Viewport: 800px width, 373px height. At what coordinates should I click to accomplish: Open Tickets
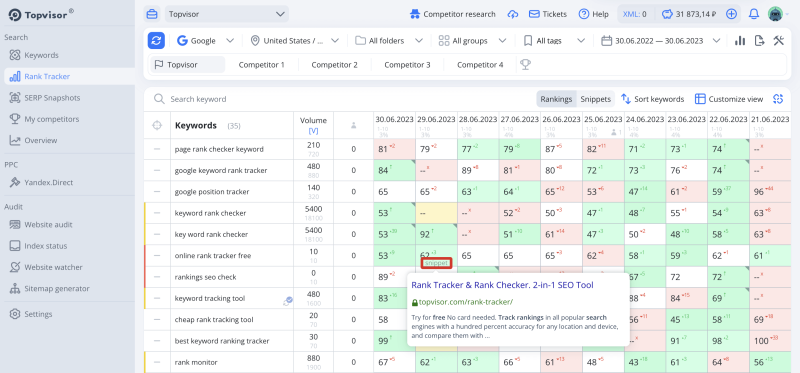pos(547,14)
